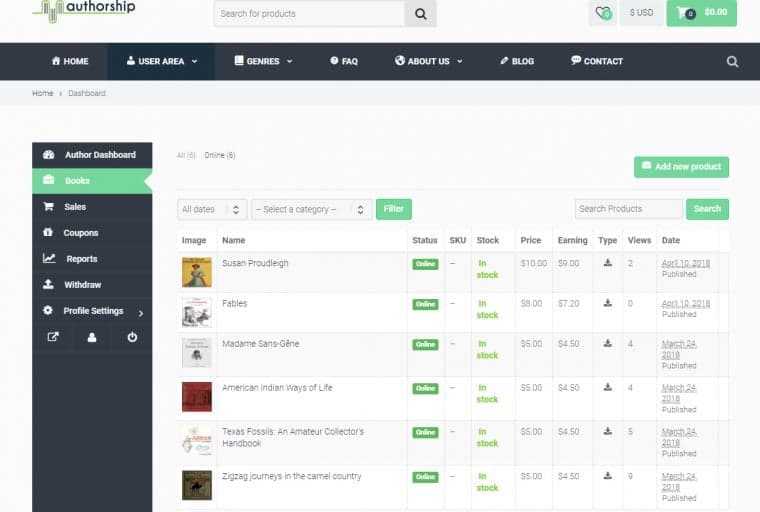
Task: Open the GENRES dropdown menu
Action: pos(263,62)
